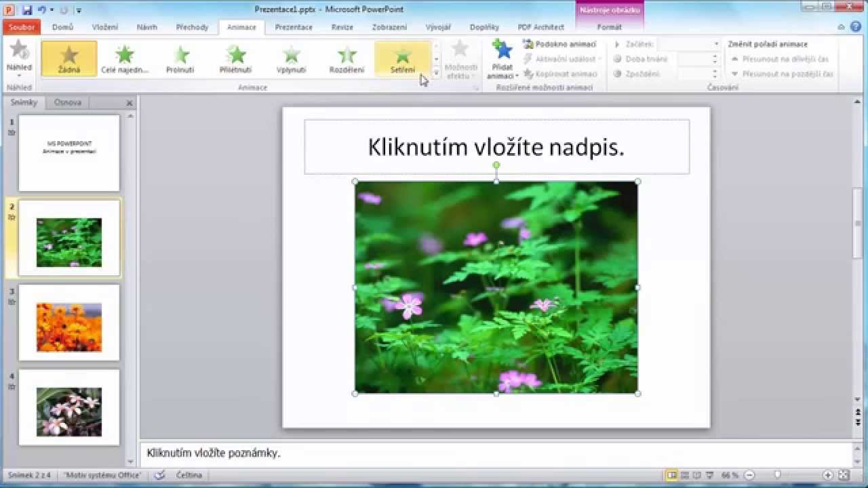Viewport: 868px width, 488px height.
Task: Click spell check icon in status bar
Action: [x=160, y=475]
